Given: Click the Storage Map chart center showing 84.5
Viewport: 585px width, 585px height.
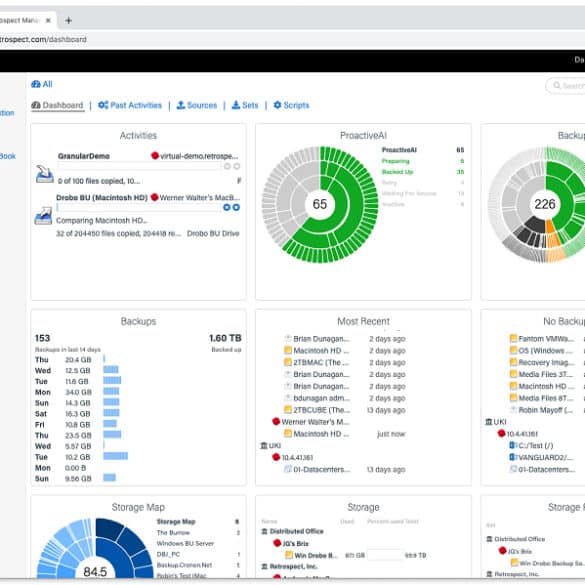Looking at the screenshot, I should (95, 572).
